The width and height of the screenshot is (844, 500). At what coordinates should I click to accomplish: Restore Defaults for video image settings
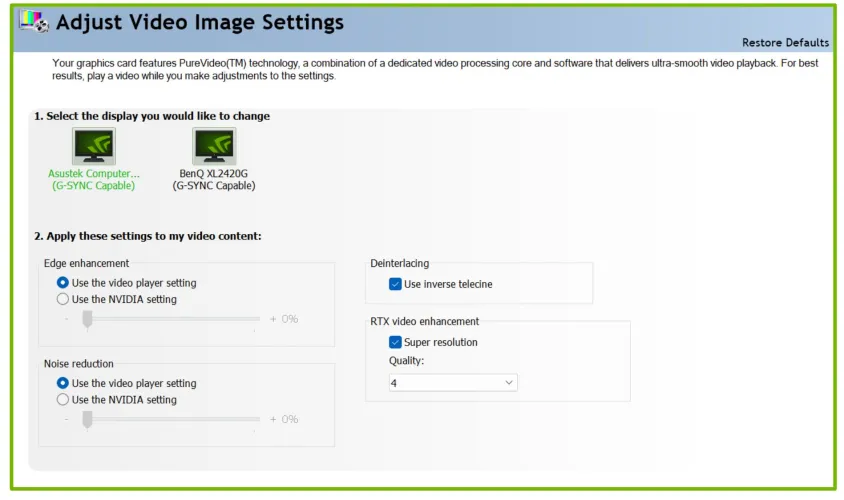pyautogui.click(x=785, y=43)
